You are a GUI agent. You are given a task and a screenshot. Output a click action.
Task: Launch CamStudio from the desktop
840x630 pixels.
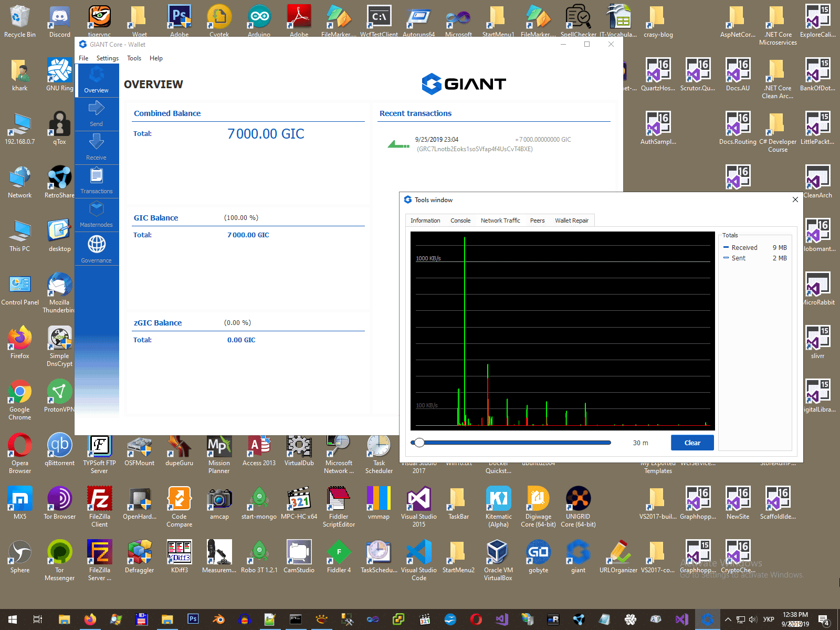pos(299,556)
